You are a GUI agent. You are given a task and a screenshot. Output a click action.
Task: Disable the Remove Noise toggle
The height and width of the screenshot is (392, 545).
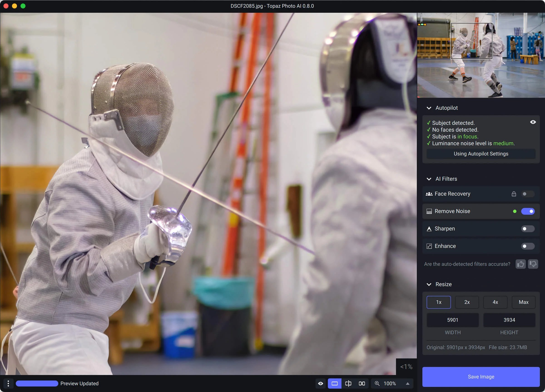click(528, 211)
